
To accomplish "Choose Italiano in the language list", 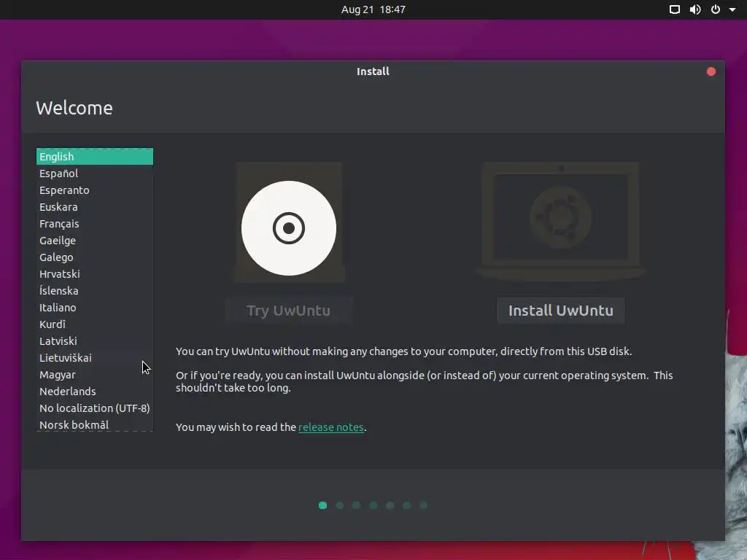I will (x=95, y=307).
